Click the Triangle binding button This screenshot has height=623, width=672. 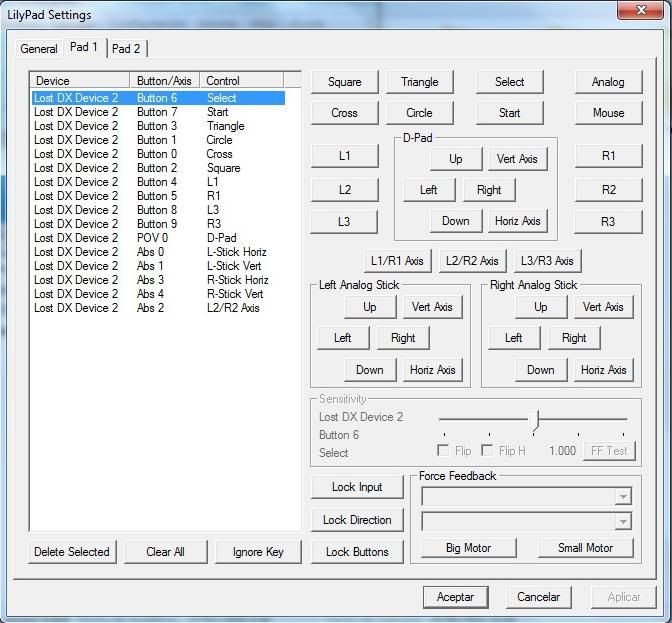420,82
